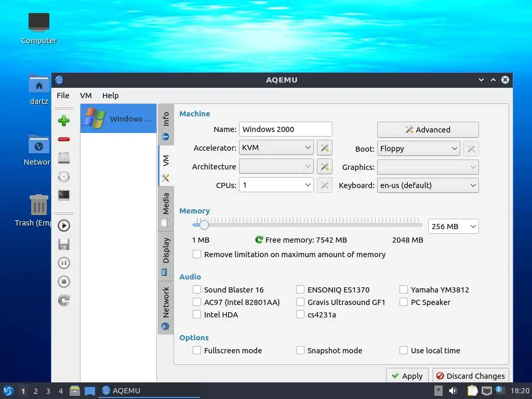Screen dimensions: 532x399
Task: Click the network tray icon
Action: tap(486, 391)
